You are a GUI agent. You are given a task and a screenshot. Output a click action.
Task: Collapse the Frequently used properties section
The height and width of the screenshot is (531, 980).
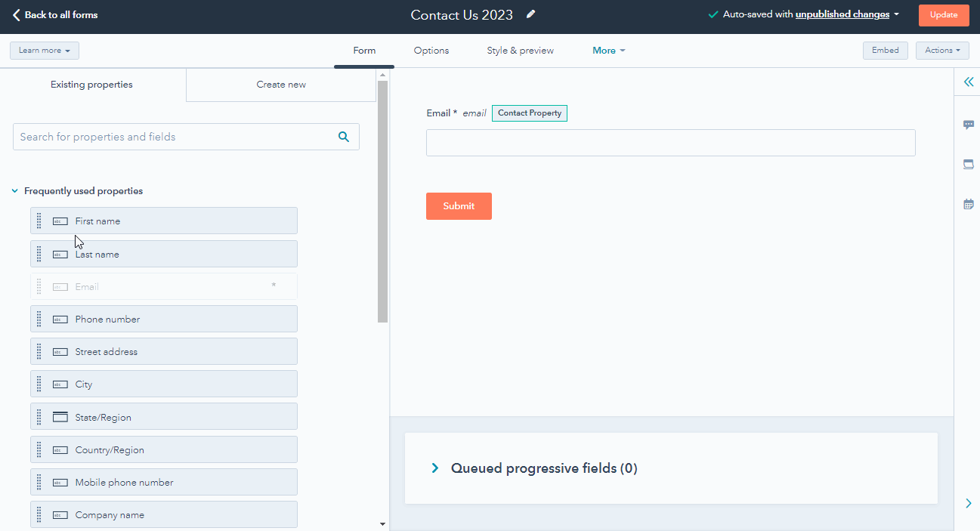pyautogui.click(x=14, y=190)
